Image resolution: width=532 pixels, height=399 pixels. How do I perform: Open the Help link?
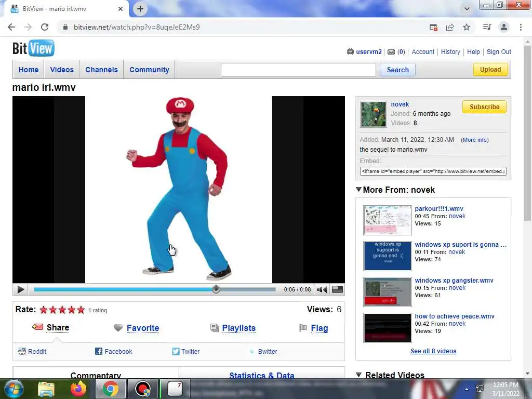pyautogui.click(x=473, y=52)
